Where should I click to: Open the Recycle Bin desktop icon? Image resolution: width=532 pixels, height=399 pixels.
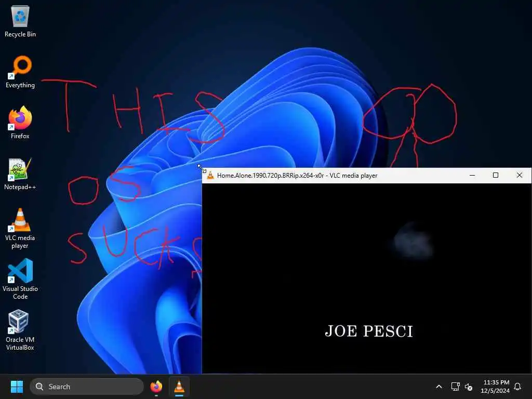[20, 21]
